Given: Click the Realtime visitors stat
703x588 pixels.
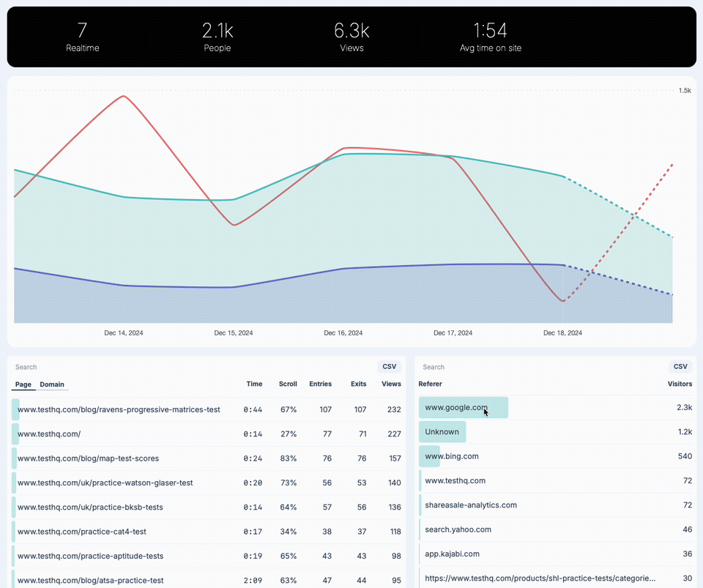Looking at the screenshot, I should tap(82, 37).
